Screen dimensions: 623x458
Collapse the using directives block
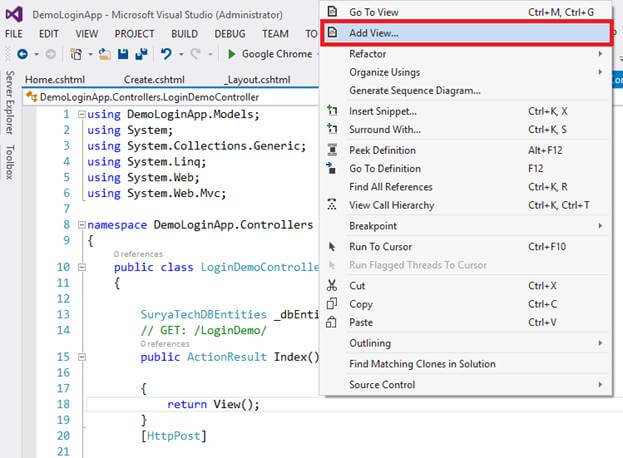[x=81, y=114]
